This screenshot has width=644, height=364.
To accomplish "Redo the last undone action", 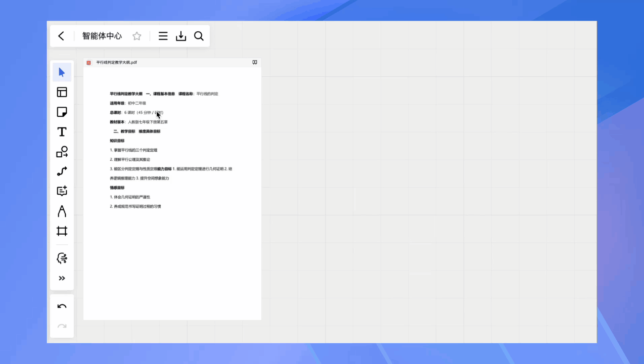I will tap(62, 326).
